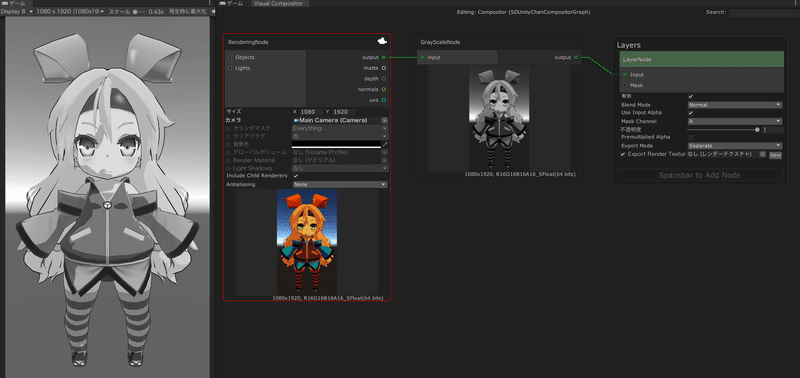Viewport: 800px width, 378px height.
Task: Click the cloud icon on RenderingNode
Action: (x=382, y=41)
